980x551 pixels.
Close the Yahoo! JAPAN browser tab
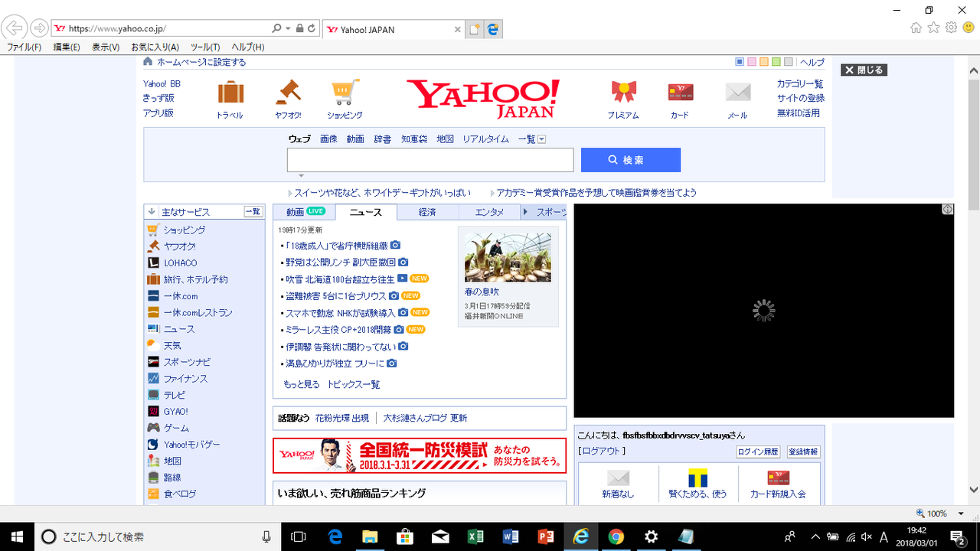(x=458, y=30)
